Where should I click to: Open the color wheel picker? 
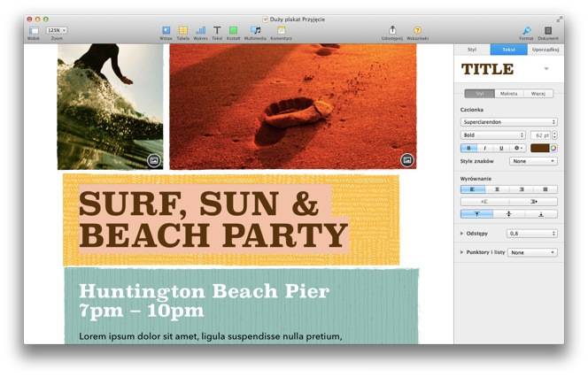tap(553, 148)
